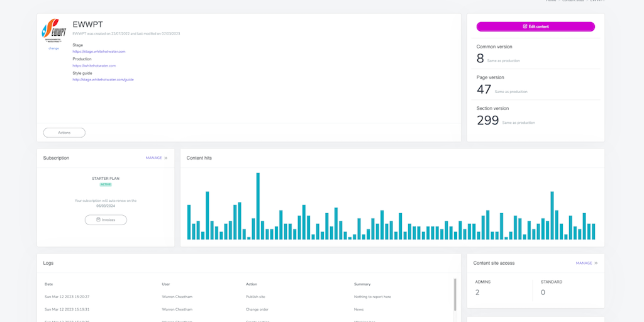The image size is (644, 322).
Task: Click the green ACTIVE status badge
Action: [106, 184]
